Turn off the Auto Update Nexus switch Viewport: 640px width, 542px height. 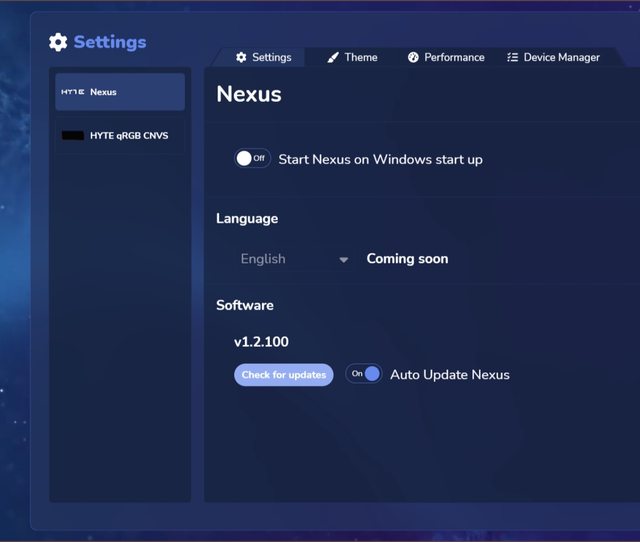(x=364, y=374)
